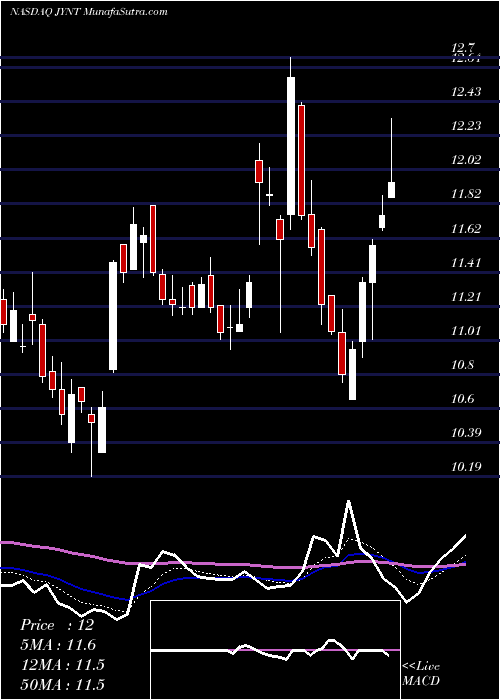Screen dimensions: 500x700
Task: Select the 12.23 price axis label
Action: pos(466,126)
